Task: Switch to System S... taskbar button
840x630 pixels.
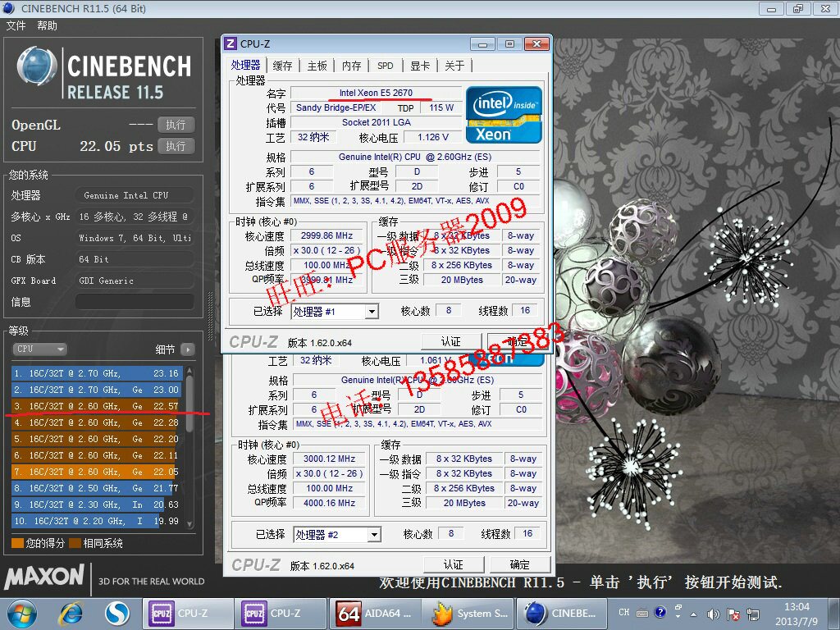Action: (x=467, y=614)
